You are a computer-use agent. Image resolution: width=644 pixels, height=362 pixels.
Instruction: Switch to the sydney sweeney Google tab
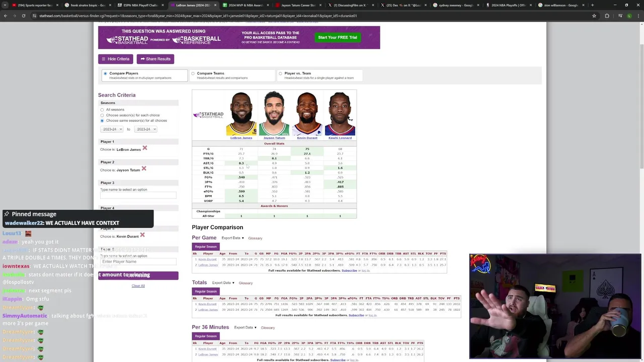(455, 5)
